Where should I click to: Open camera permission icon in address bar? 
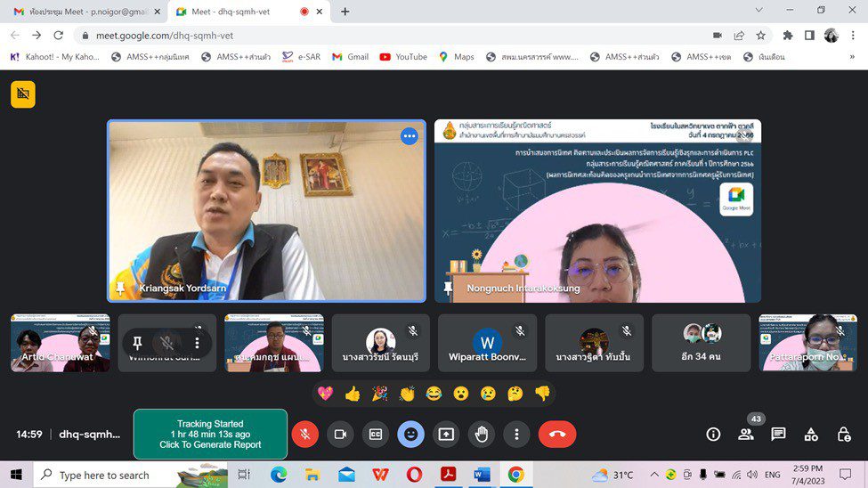tap(718, 36)
